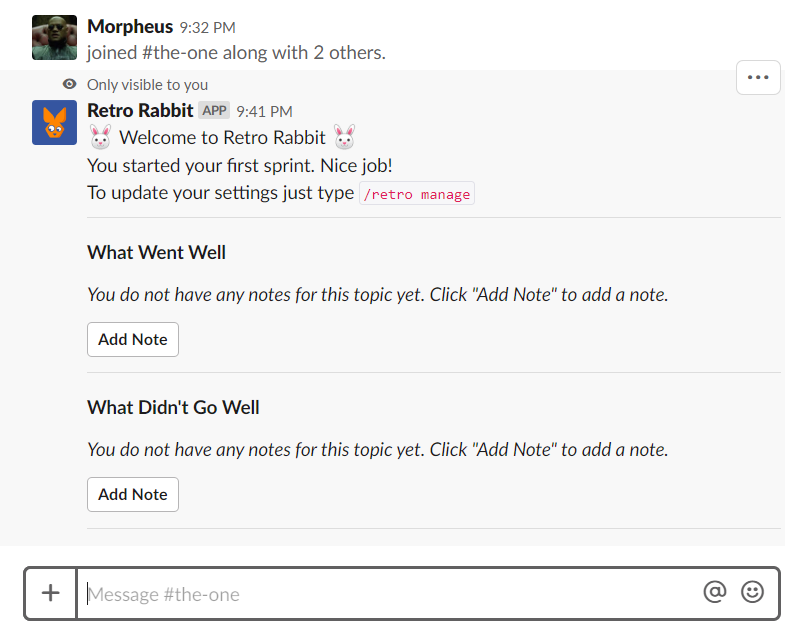Image resolution: width=785 pixels, height=625 pixels.
Task: Add a note under What Went Well
Action: coord(133,339)
